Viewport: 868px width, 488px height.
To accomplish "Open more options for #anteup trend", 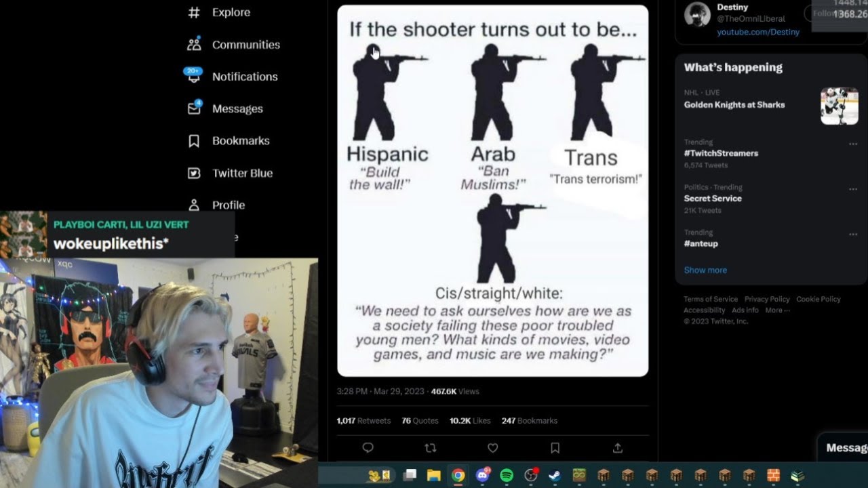I will click(853, 235).
